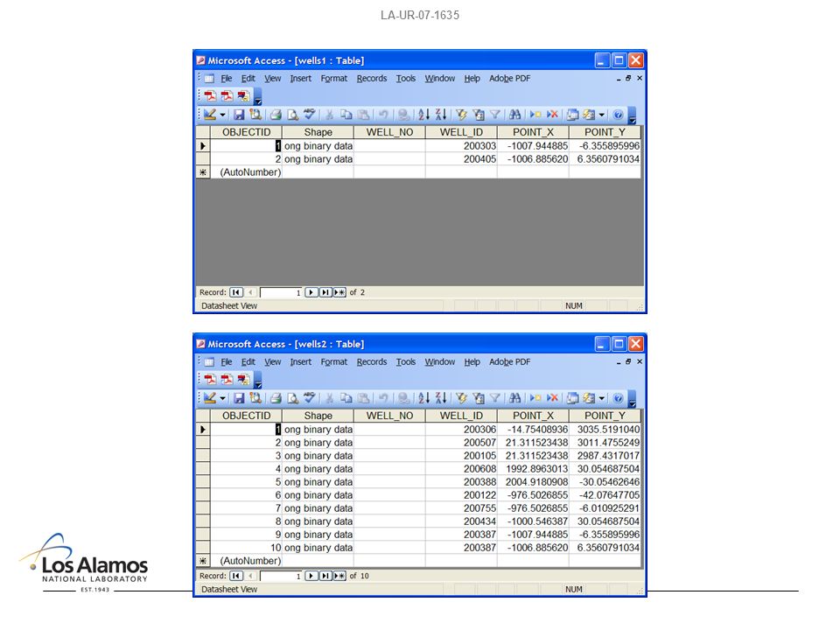The height and width of the screenshot is (630, 840).
Task: Filter By Selection in wells1 toolbar
Action: point(461,115)
